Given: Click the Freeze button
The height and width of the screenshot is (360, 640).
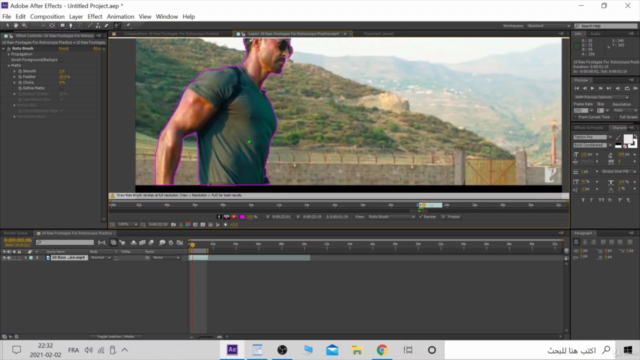Looking at the screenshot, I should pyautogui.click(x=451, y=217).
